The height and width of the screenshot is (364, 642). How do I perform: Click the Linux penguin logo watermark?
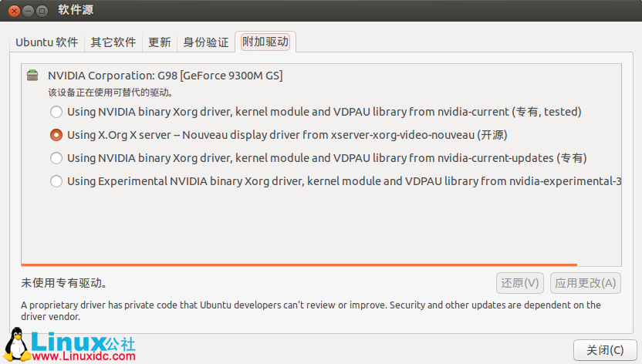click(x=16, y=345)
